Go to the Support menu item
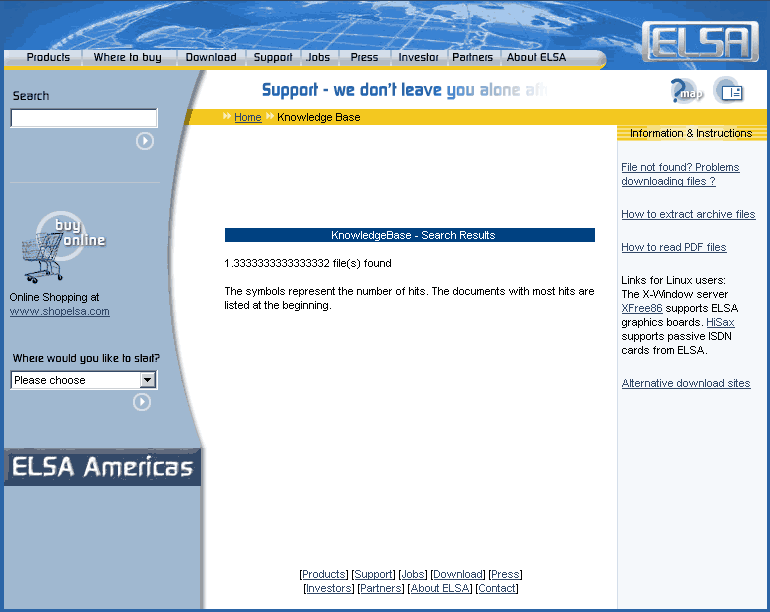 [x=273, y=58]
